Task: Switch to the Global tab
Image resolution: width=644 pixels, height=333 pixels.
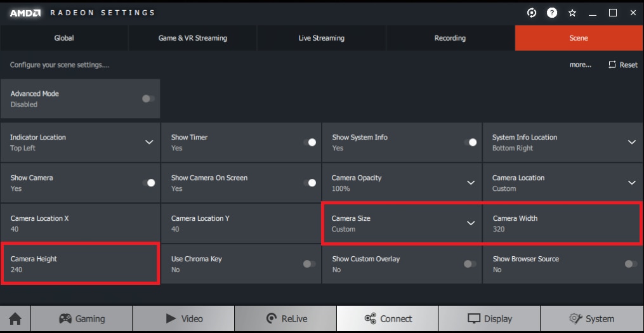Action: (64, 38)
